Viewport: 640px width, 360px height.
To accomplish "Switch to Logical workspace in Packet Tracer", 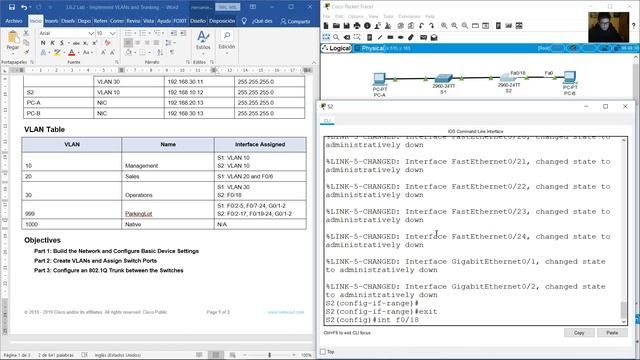I will point(336,48).
